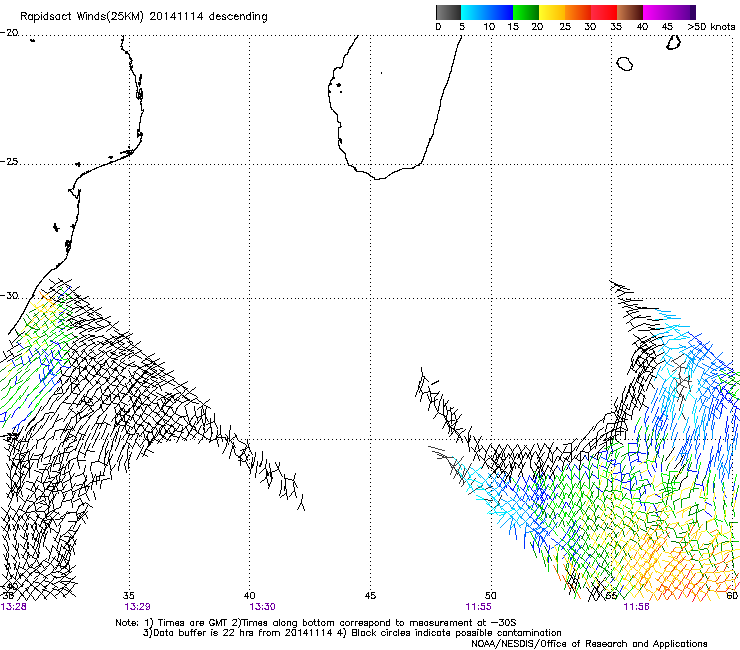Click the red 30-35 knots legend segment

[604, 12]
